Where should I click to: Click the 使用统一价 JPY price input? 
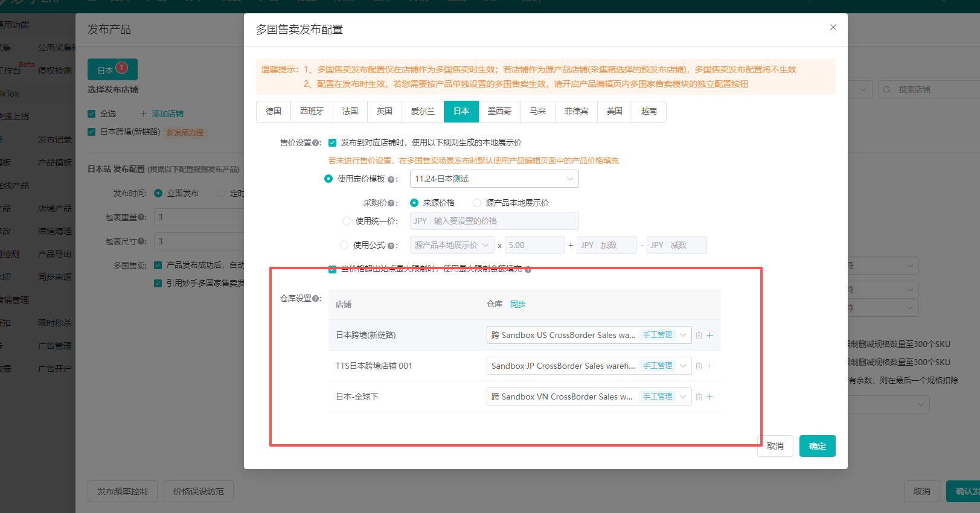tap(495, 221)
